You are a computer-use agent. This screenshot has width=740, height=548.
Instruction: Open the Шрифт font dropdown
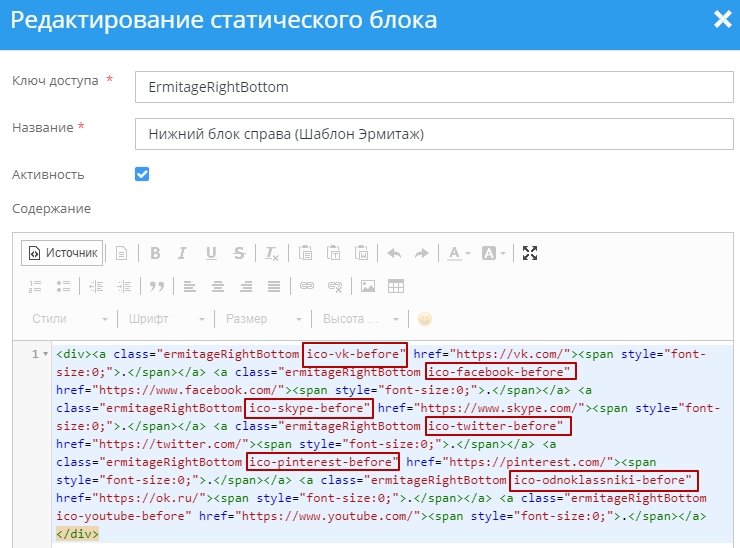coord(167,319)
